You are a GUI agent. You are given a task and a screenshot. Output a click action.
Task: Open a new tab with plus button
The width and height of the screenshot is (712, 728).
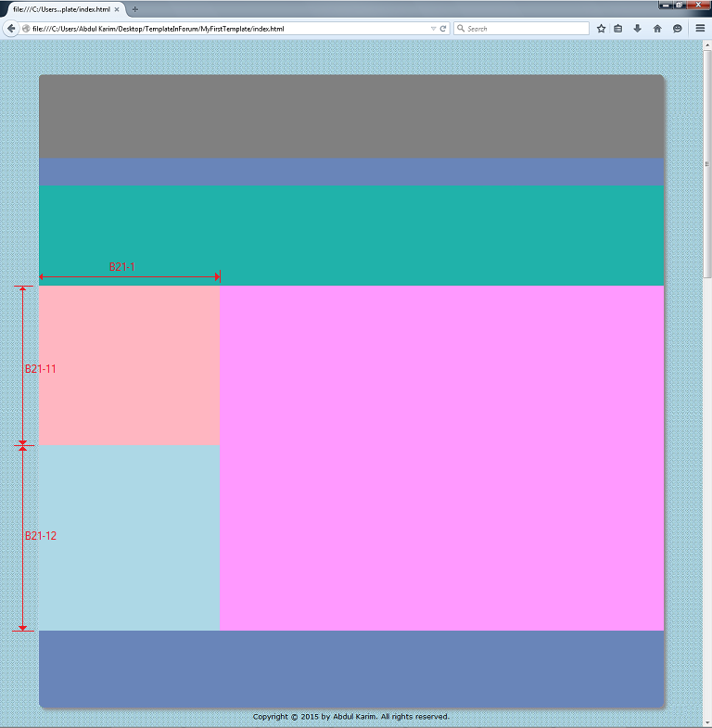coord(135,9)
